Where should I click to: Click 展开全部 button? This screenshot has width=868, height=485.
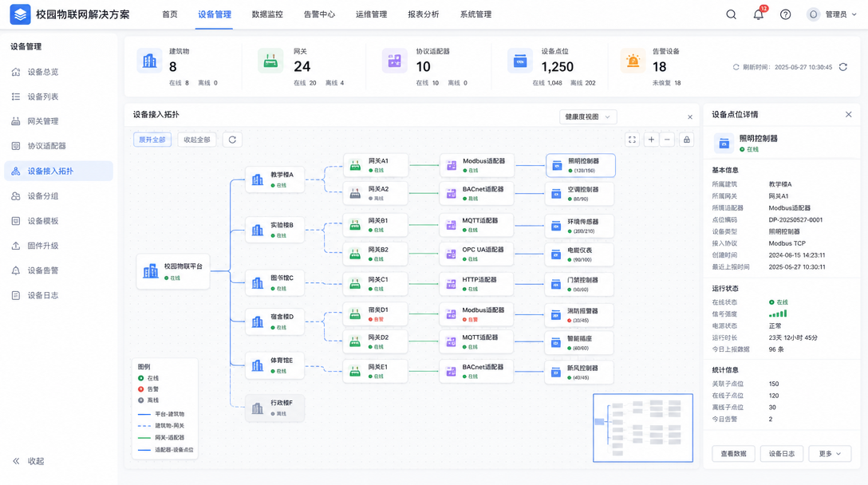point(152,140)
